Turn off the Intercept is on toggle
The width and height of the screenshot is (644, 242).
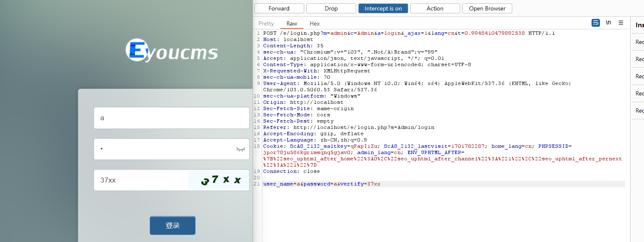click(383, 8)
